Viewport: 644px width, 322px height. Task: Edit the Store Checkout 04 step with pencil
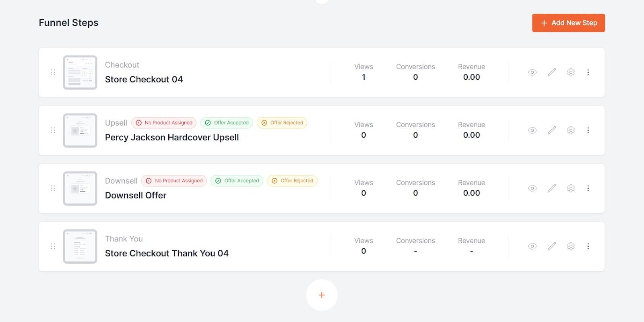[x=551, y=72]
